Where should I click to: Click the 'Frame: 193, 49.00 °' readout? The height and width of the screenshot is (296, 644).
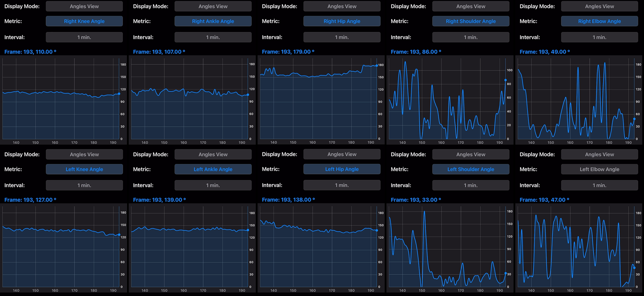coord(545,52)
